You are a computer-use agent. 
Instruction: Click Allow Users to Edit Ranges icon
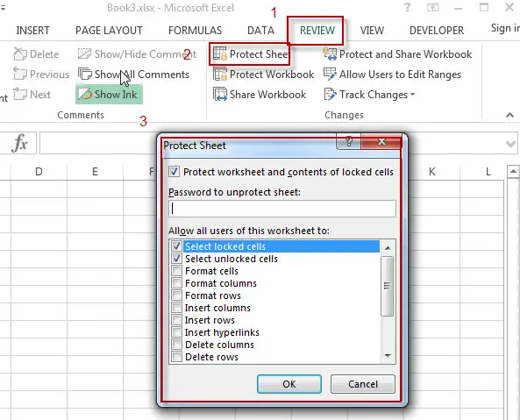point(330,75)
